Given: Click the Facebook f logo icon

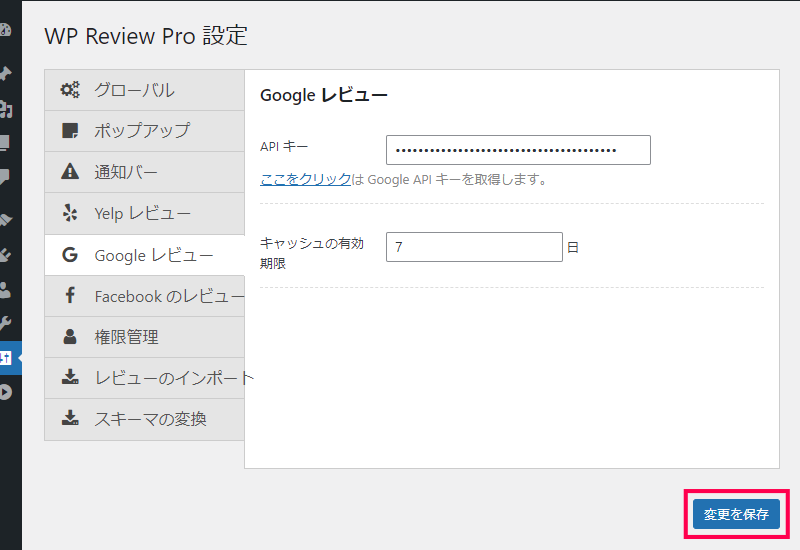Looking at the screenshot, I should [x=70, y=295].
